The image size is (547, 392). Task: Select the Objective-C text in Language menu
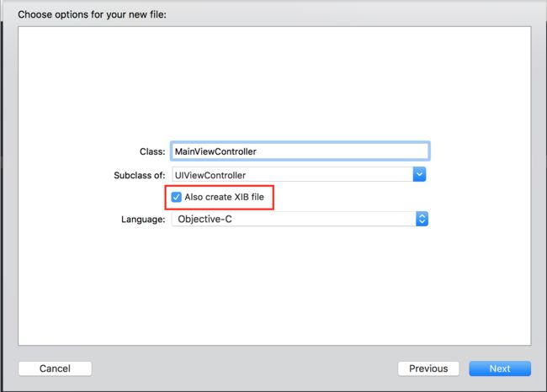204,219
